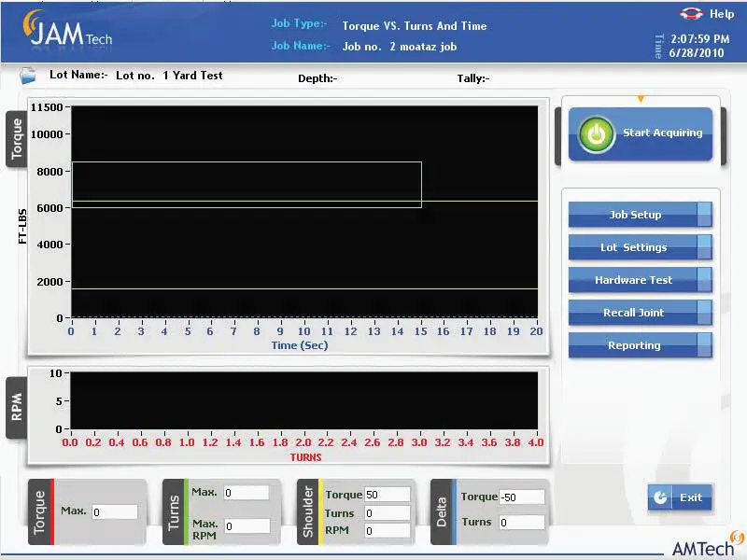This screenshot has width=747, height=560.
Task: Click the orange triangle marker above Start Acquiring
Action: click(x=641, y=99)
